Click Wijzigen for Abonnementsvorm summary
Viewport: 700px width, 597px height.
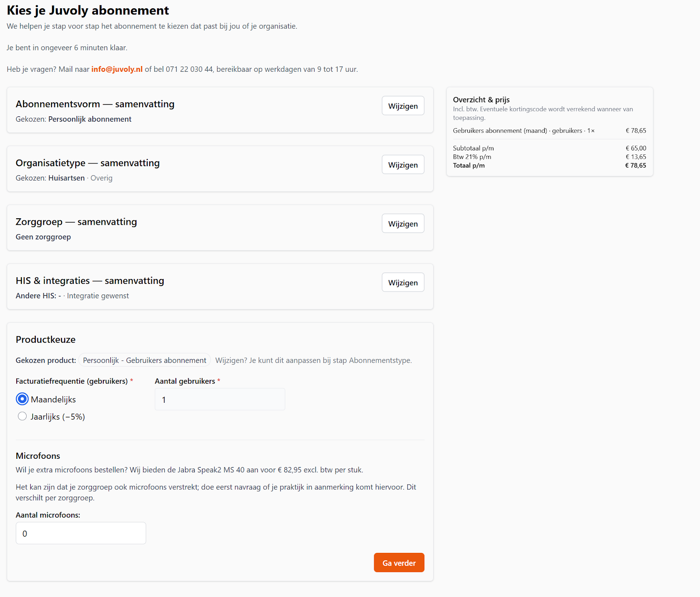point(402,106)
